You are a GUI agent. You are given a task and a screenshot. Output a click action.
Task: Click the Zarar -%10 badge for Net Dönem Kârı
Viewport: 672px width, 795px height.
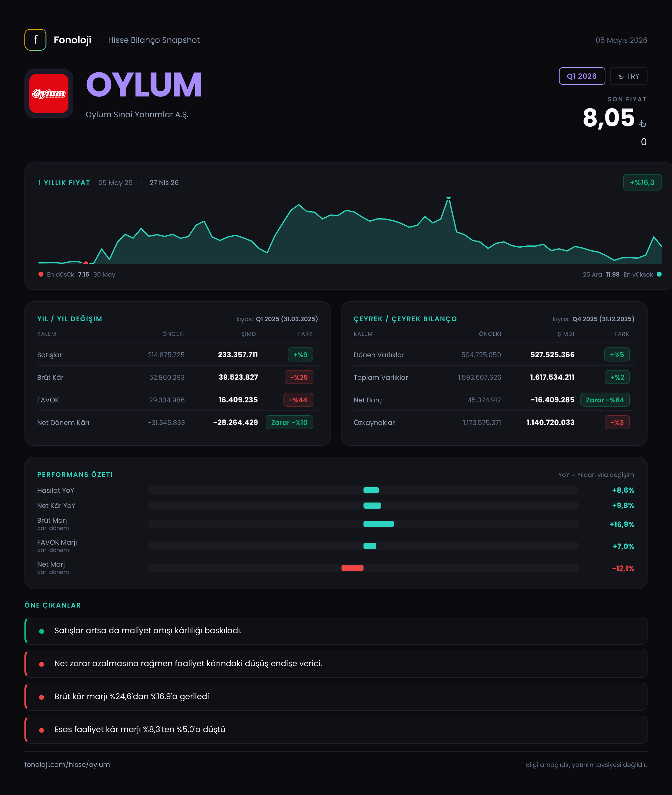point(289,422)
